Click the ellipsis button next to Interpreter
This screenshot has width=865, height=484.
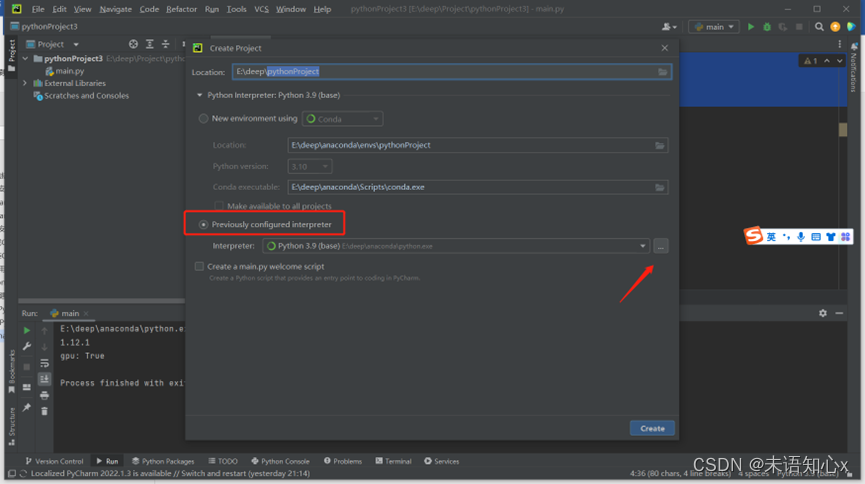pos(661,246)
